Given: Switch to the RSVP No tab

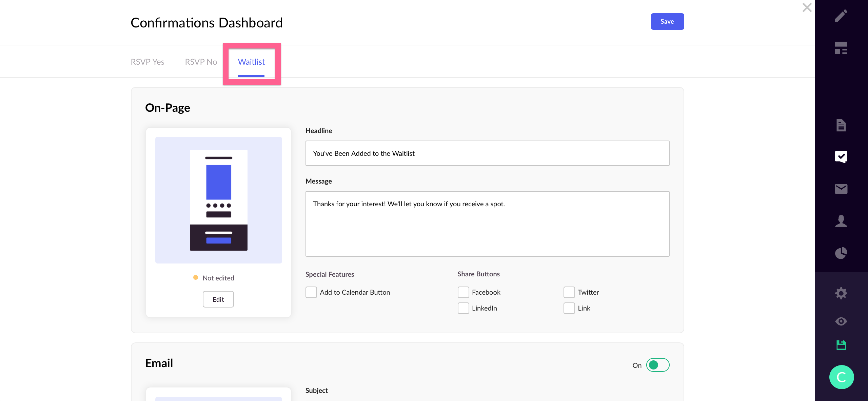Looking at the screenshot, I should point(201,62).
